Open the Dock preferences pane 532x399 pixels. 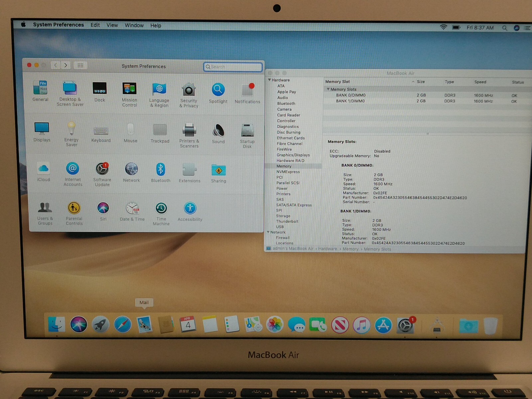[x=100, y=92]
